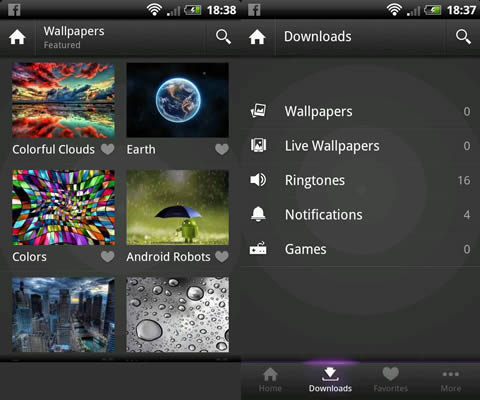
Task: Open Wallpapers downloads row
Action: [x=360, y=111]
